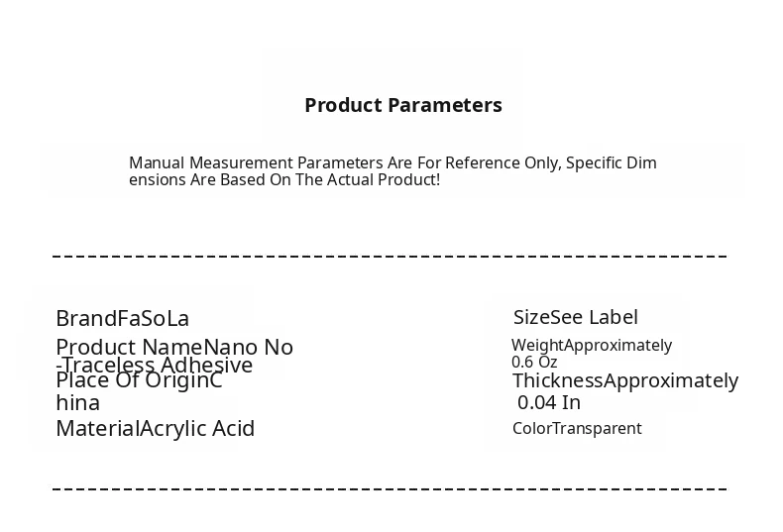Image resolution: width=783 pixels, height=532 pixels.
Task: Click the "SizeSee Label" text
Action: (x=575, y=318)
